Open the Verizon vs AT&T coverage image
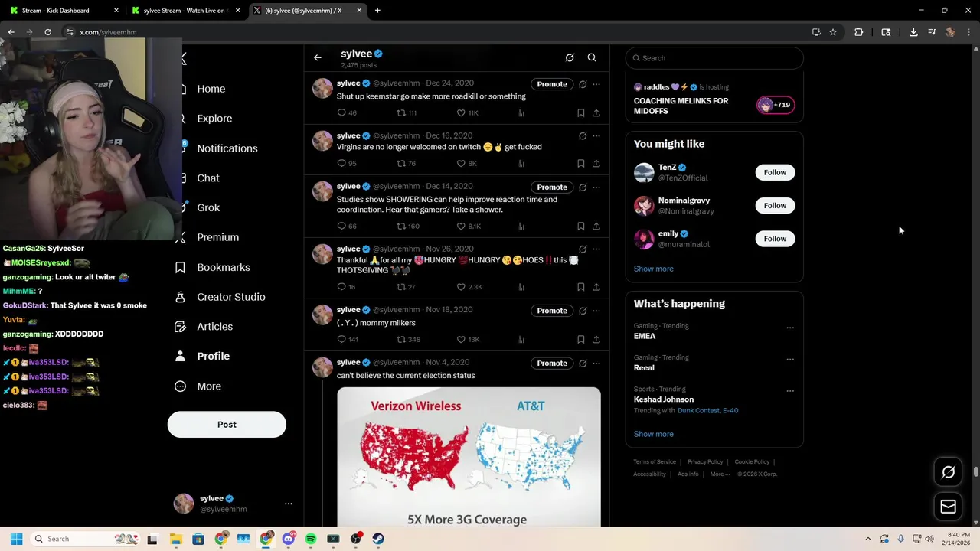The width and height of the screenshot is (980, 551). click(469, 457)
